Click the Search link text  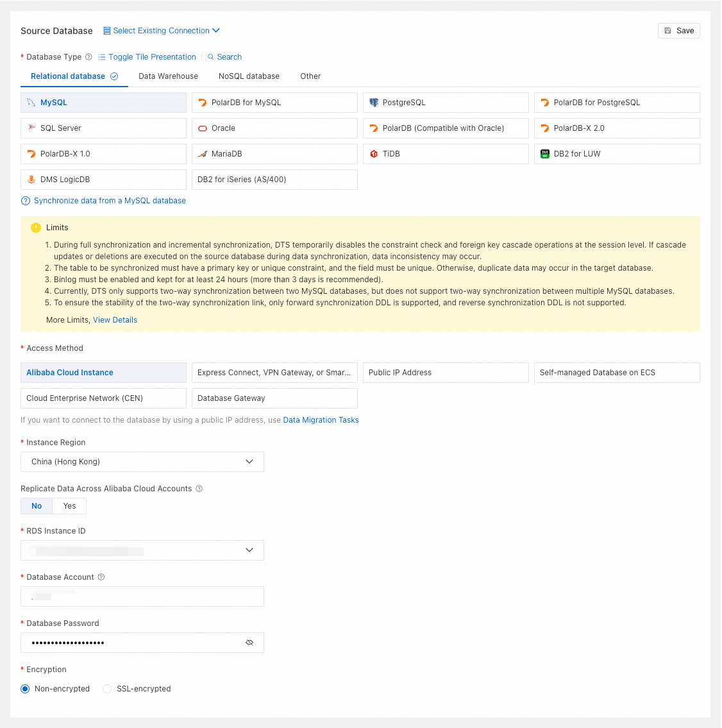point(229,56)
